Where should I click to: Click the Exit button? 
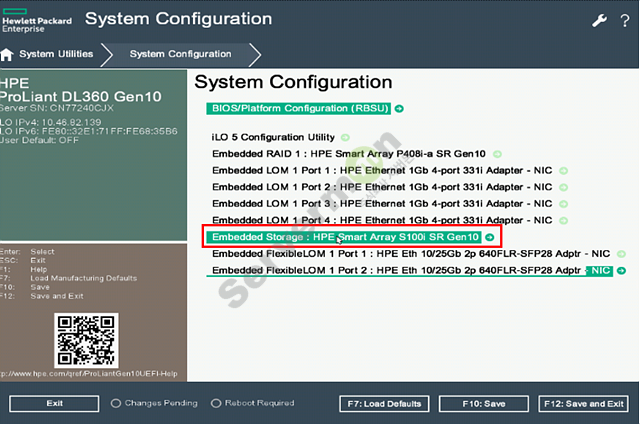point(54,404)
